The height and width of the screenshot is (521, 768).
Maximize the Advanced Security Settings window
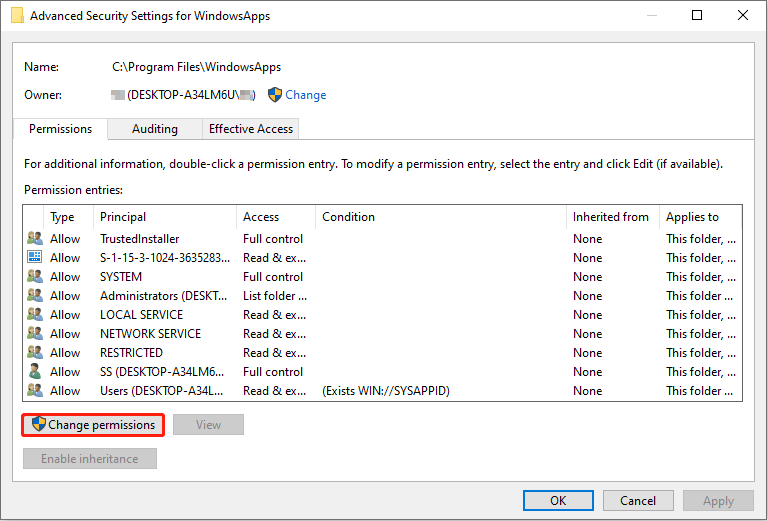(696, 15)
